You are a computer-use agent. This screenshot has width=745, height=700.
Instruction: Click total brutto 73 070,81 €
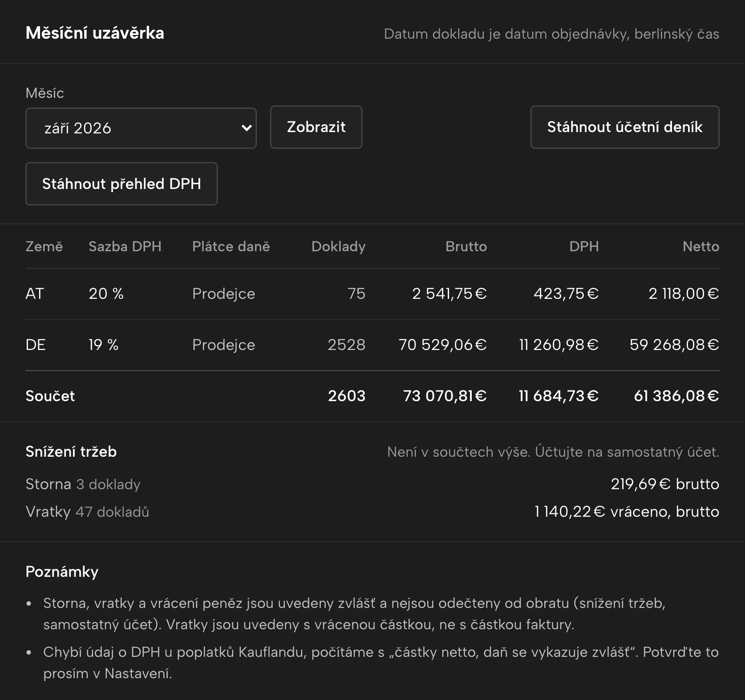click(x=445, y=396)
